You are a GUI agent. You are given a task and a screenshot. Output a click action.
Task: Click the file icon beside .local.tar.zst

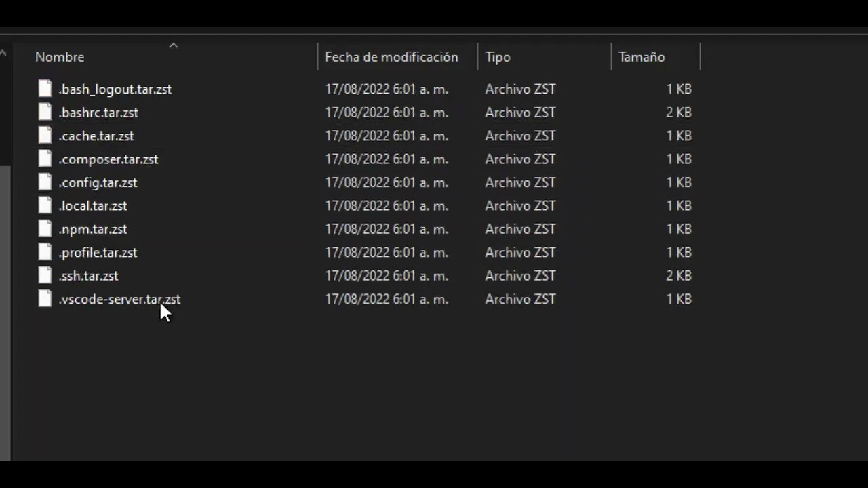(45, 206)
